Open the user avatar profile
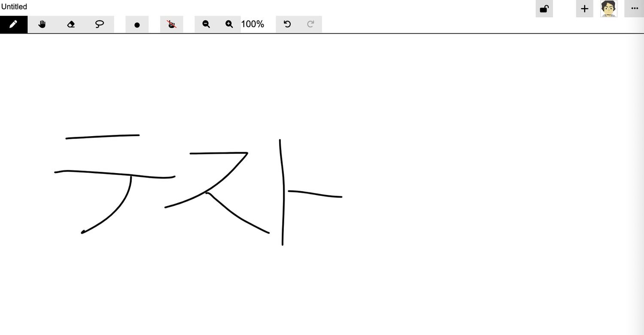644x335 pixels. click(608, 9)
